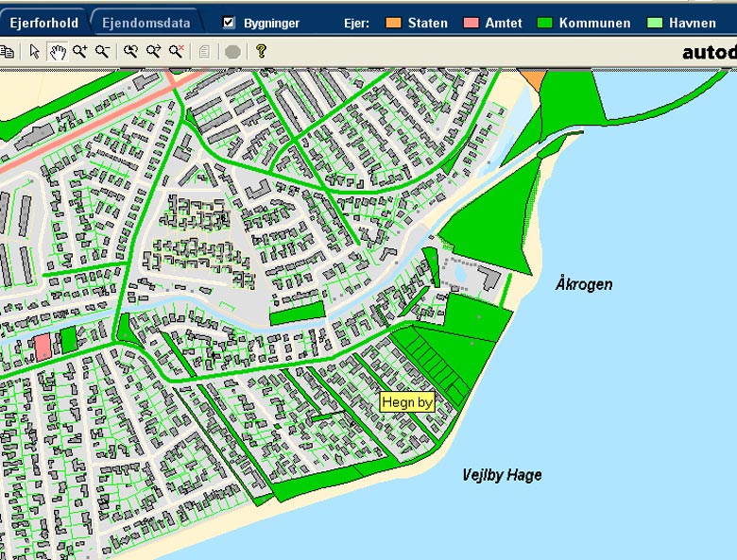Click the Åkrogen map label
This screenshot has width=737, height=560.
584,283
